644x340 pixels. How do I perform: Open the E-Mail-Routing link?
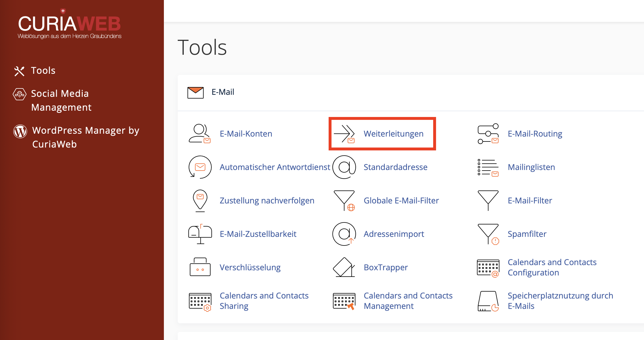point(535,134)
